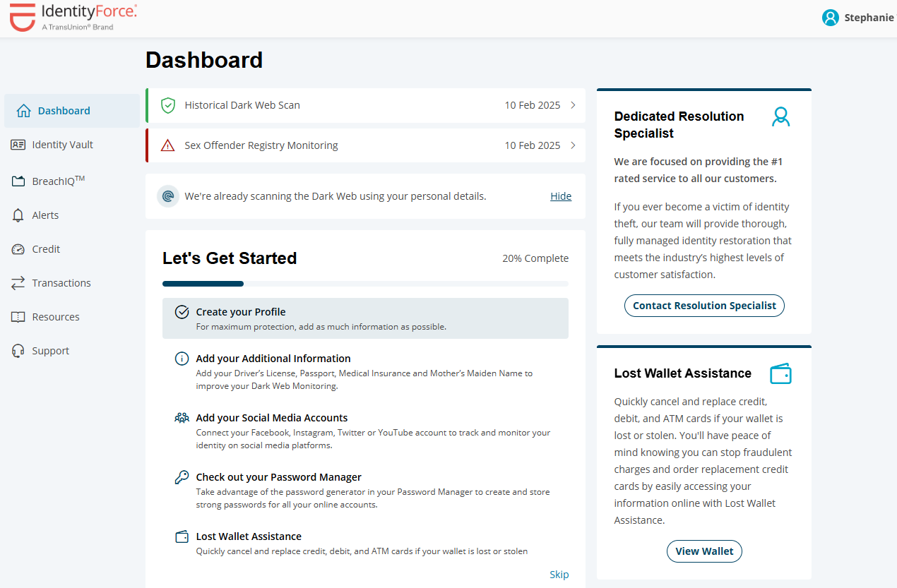The width and height of the screenshot is (897, 588).
Task: Click 'Historical Dark Web Scan' label
Action: [x=242, y=105]
